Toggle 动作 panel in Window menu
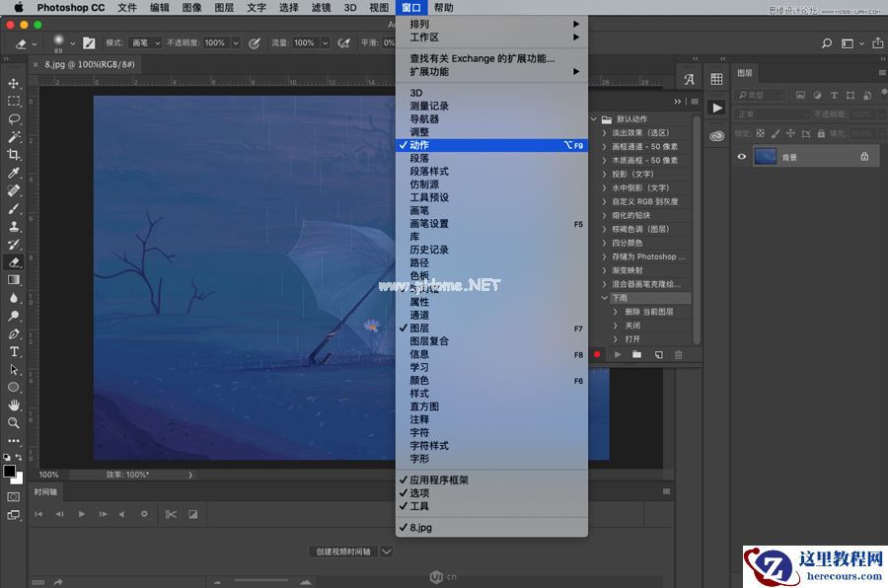Viewport: 888px width, 588px height. tap(491, 145)
